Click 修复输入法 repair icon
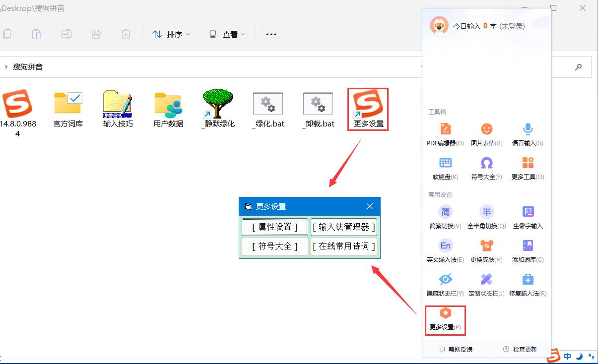 528,280
